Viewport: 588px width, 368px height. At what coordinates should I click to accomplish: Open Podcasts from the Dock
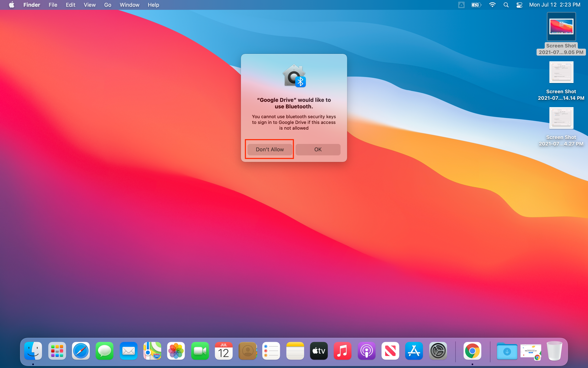(367, 351)
